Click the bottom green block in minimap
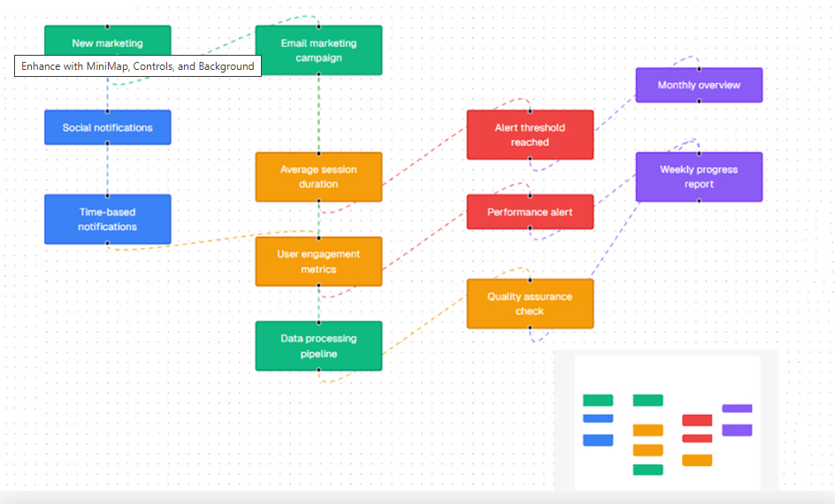The height and width of the screenshot is (504, 835). click(x=647, y=470)
